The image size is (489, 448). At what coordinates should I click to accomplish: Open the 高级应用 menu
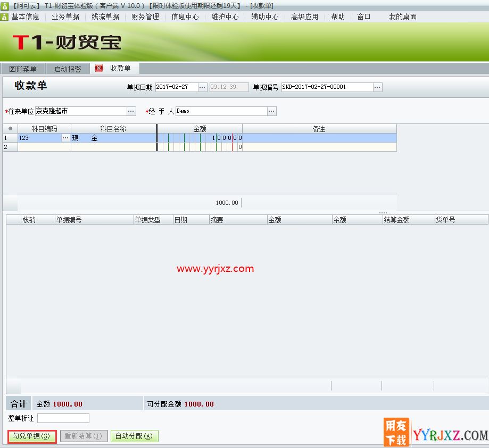pos(305,17)
